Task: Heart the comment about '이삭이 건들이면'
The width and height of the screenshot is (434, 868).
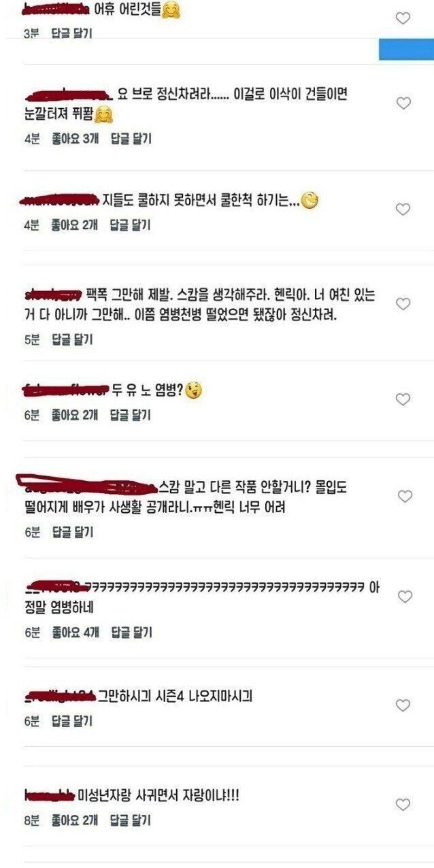Action: 403,103
